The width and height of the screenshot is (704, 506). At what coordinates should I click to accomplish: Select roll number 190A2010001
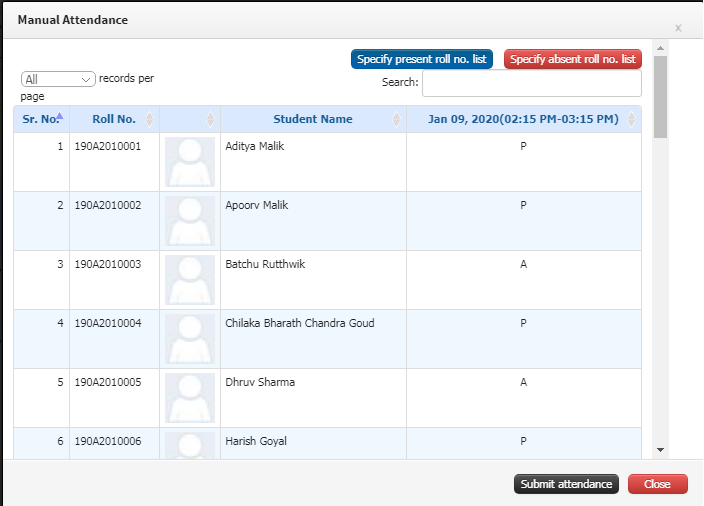108,146
